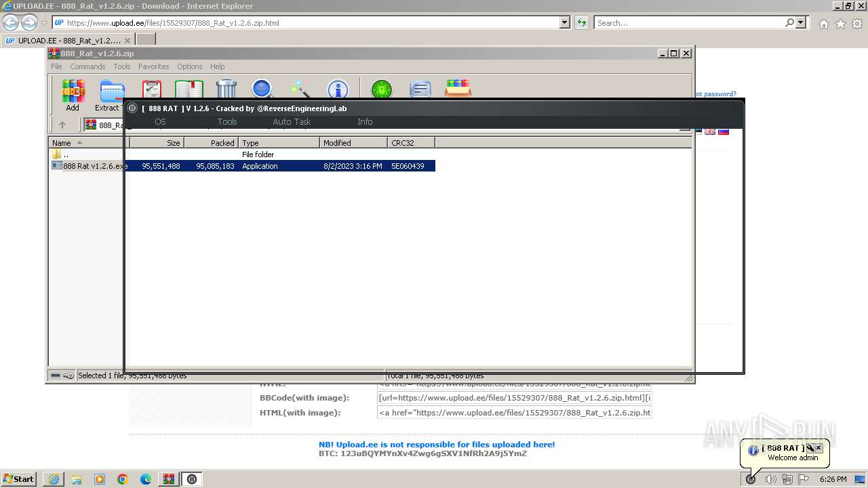Open the OS menu in 888 RAT
The width and height of the screenshot is (868, 488).
click(160, 122)
